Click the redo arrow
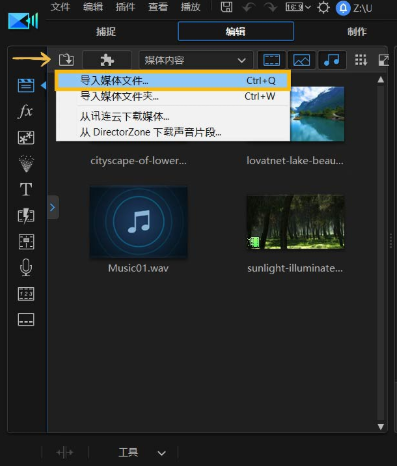The height and width of the screenshot is (466, 397). (270, 7)
